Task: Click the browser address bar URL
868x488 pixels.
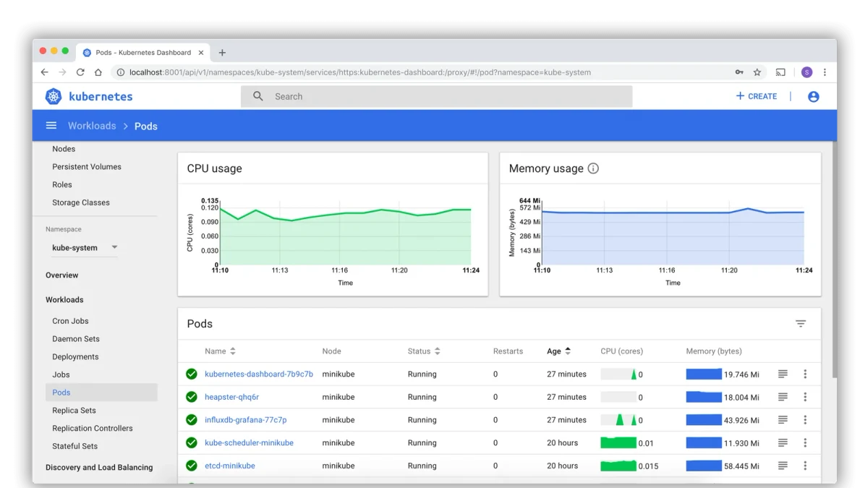Action: [360, 72]
